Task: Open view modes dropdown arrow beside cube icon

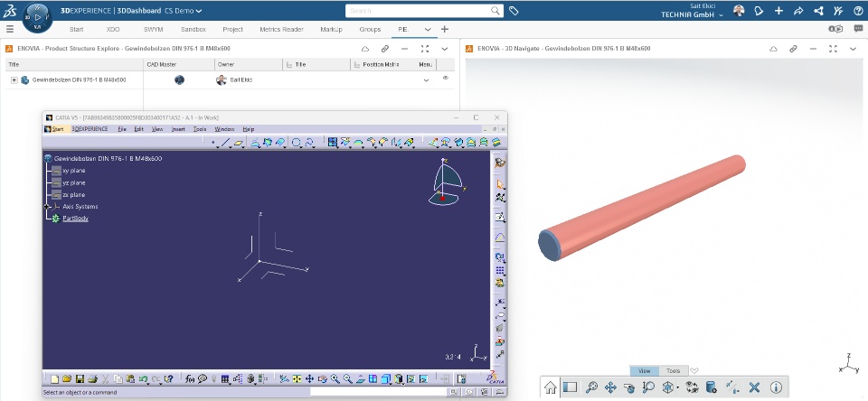Action: pyautogui.click(x=677, y=387)
